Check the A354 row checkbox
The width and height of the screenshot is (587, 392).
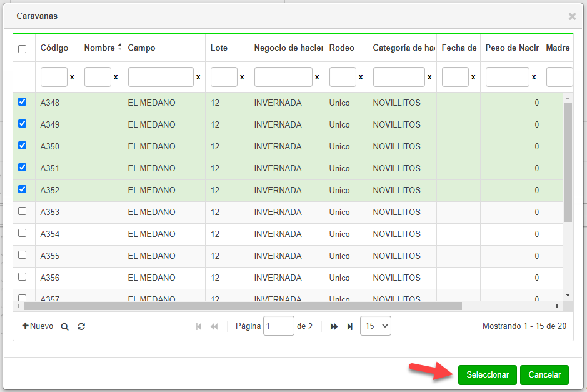coord(22,233)
